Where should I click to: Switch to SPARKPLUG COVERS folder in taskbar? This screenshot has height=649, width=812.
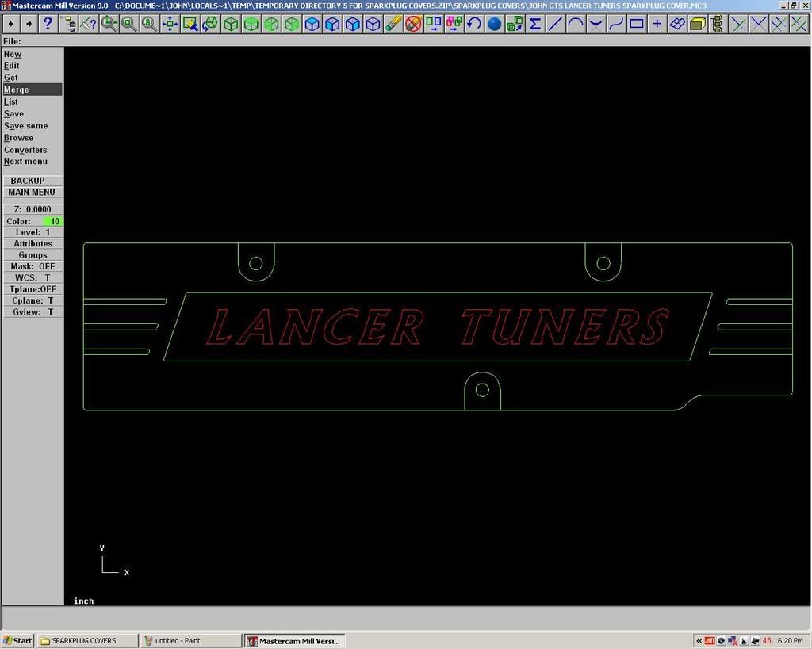pyautogui.click(x=87, y=641)
